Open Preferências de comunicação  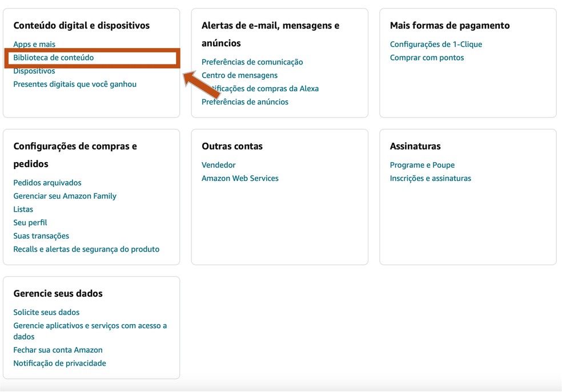coord(252,62)
